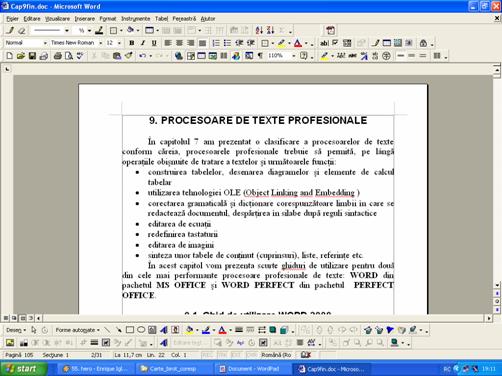
Task: Apply highlight color marker
Action: [x=281, y=43]
